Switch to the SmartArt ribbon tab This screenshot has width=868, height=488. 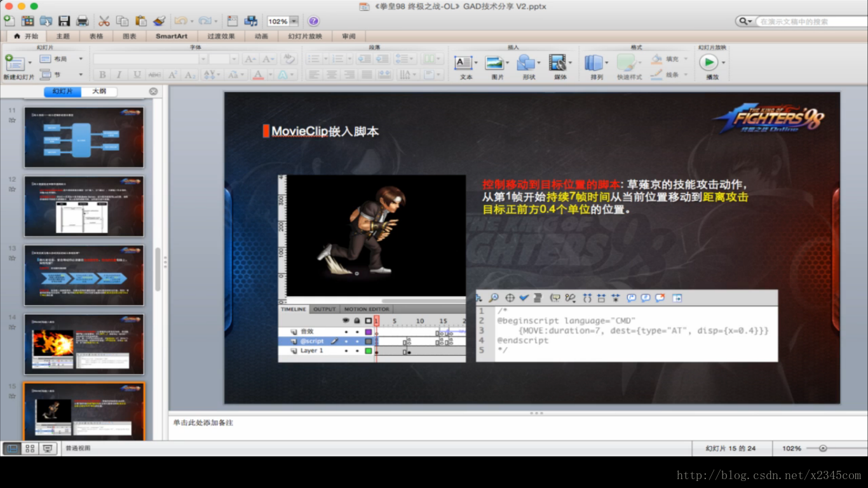172,36
